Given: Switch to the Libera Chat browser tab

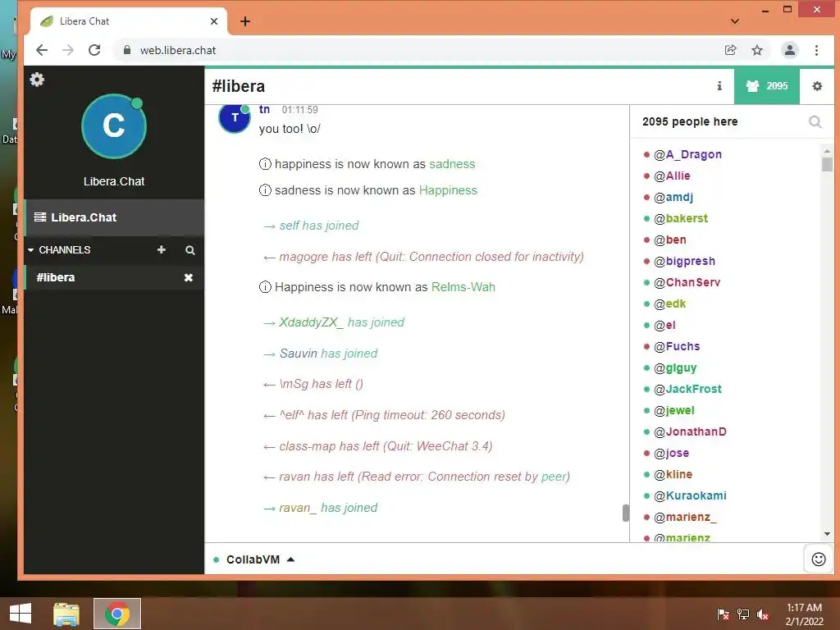Looking at the screenshot, I should click(x=129, y=21).
